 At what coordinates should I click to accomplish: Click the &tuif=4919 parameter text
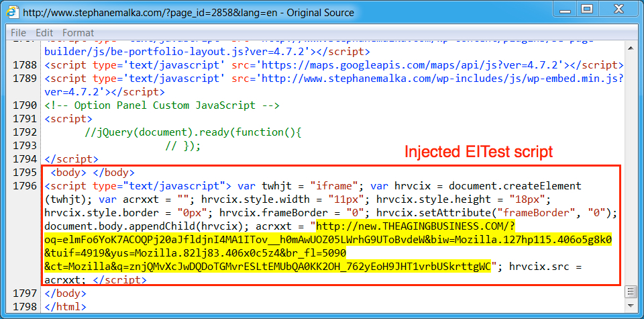point(74,253)
